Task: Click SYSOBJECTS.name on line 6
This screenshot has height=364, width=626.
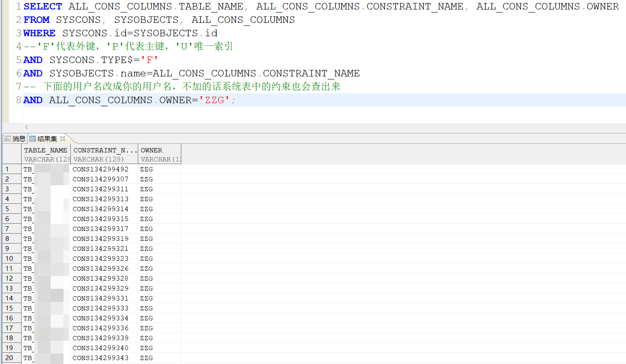Action: [x=98, y=73]
